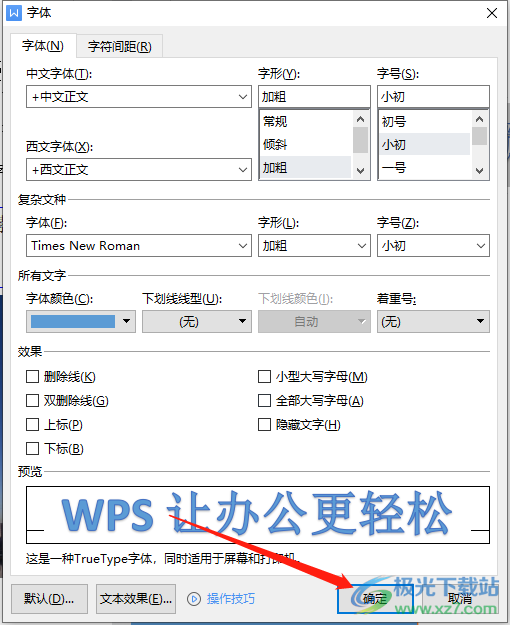Open the 着重号 dropdown
510x625 pixels.
coord(433,321)
